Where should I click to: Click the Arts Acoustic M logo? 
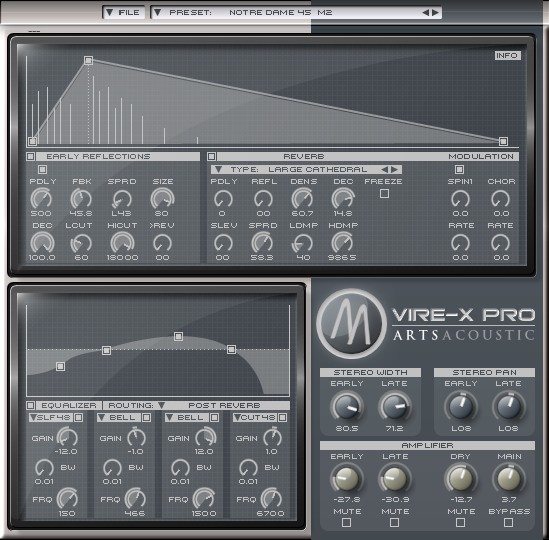pyautogui.click(x=352, y=324)
